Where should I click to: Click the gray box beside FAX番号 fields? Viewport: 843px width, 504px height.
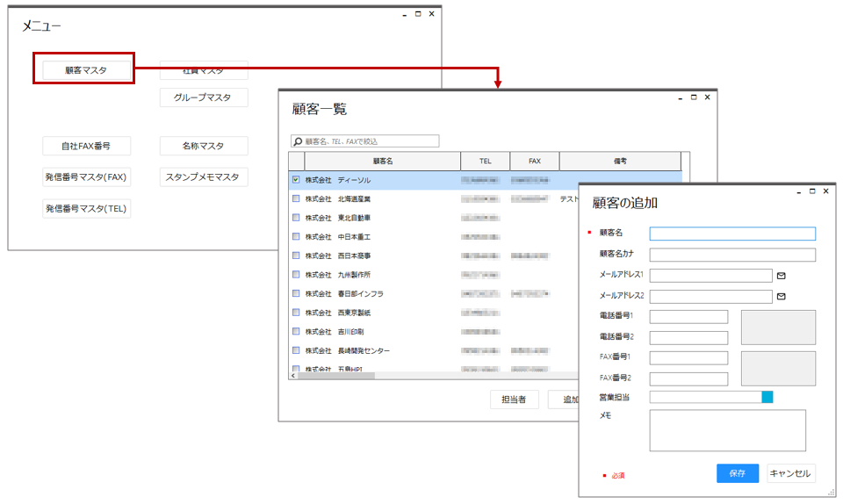[778, 369]
